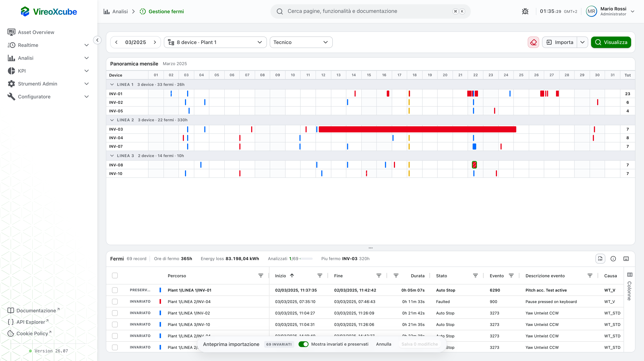Screen dimensions: 644x361
Task: Go to previous month arrow
Action: 116,42
